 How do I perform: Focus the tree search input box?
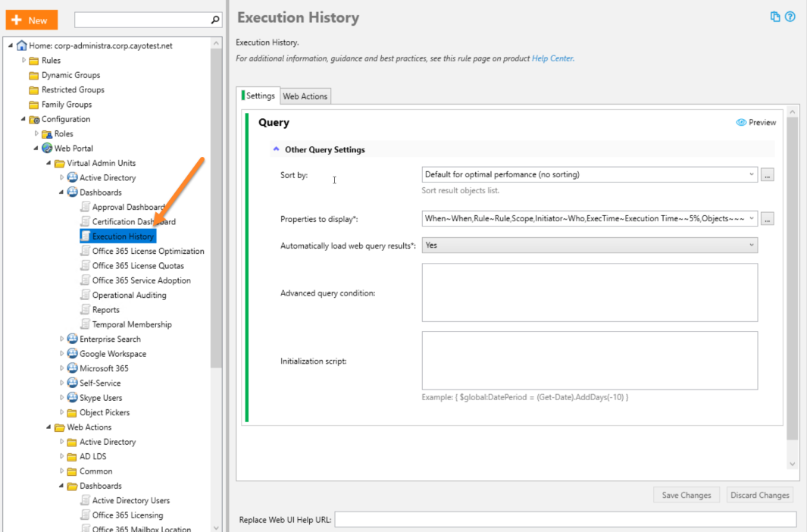(x=142, y=20)
